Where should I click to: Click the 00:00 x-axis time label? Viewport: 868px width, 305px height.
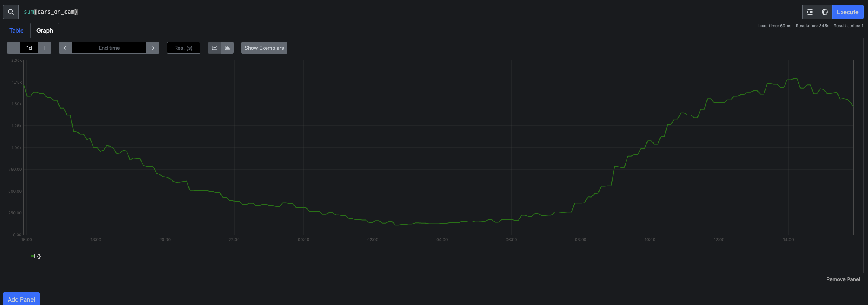tap(303, 240)
